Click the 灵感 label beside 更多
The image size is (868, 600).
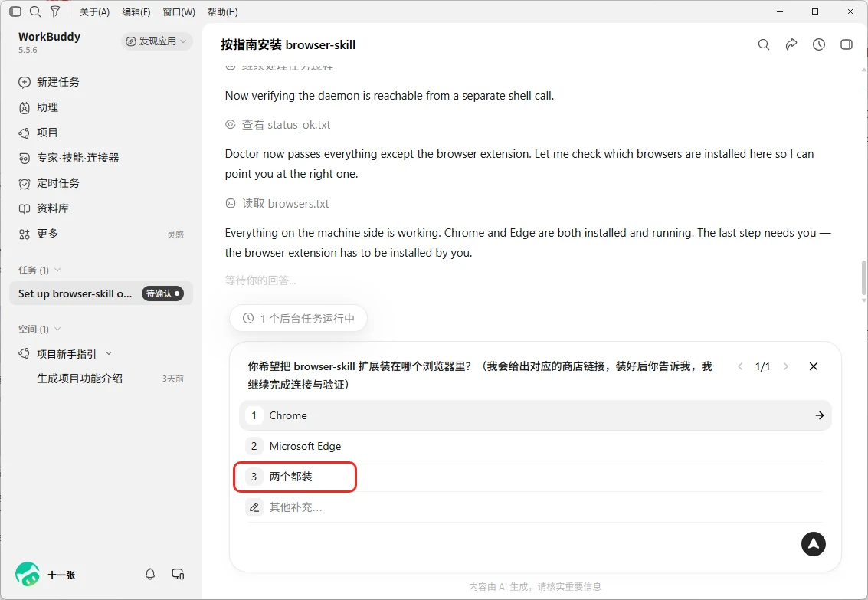[x=175, y=234]
